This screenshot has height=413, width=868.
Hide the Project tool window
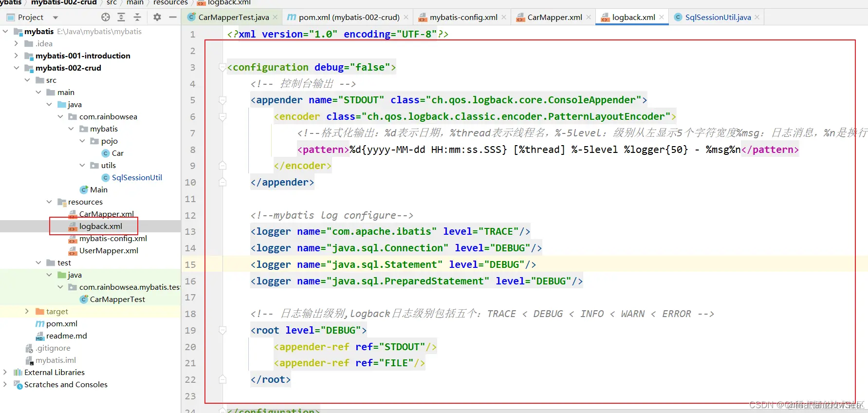(x=172, y=17)
